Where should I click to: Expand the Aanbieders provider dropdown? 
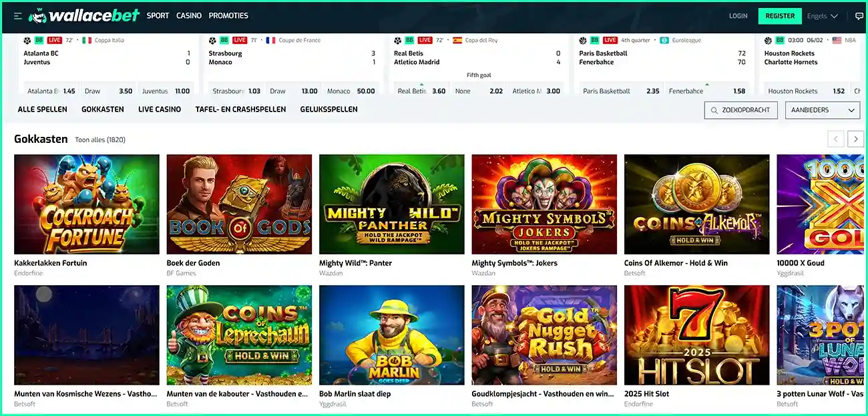tap(823, 110)
